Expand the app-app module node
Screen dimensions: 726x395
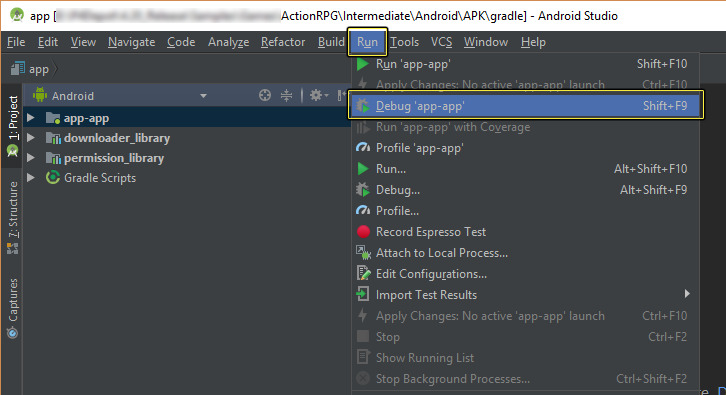coord(31,118)
